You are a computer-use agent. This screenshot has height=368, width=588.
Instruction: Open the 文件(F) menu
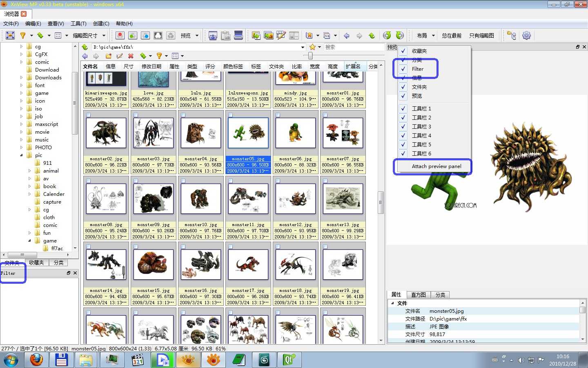tap(11, 24)
